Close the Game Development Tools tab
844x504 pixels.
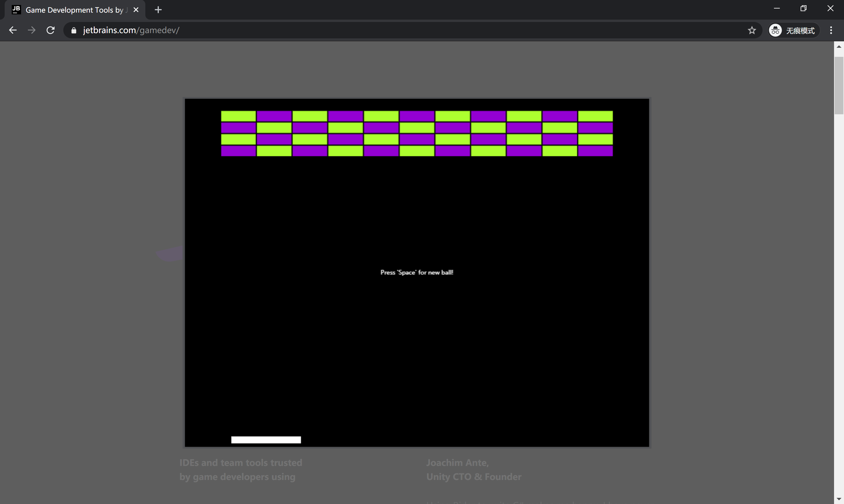pyautogui.click(x=136, y=10)
